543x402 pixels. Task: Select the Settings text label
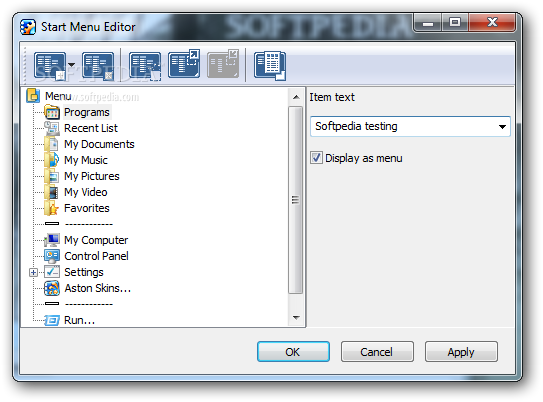click(x=84, y=272)
